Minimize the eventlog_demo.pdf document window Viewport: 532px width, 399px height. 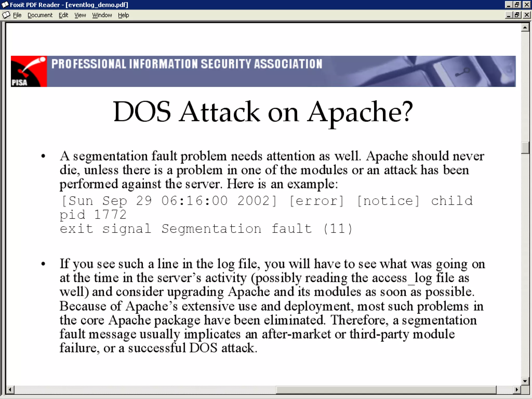(x=509, y=15)
